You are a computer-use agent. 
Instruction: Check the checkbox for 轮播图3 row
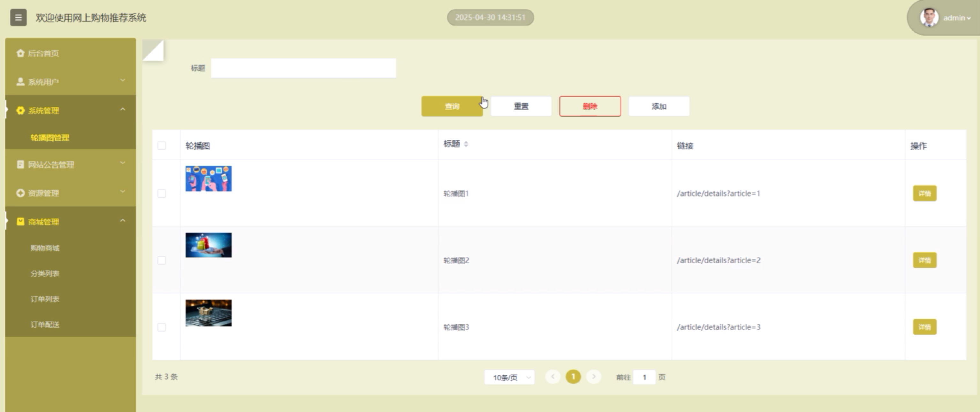tap(162, 327)
